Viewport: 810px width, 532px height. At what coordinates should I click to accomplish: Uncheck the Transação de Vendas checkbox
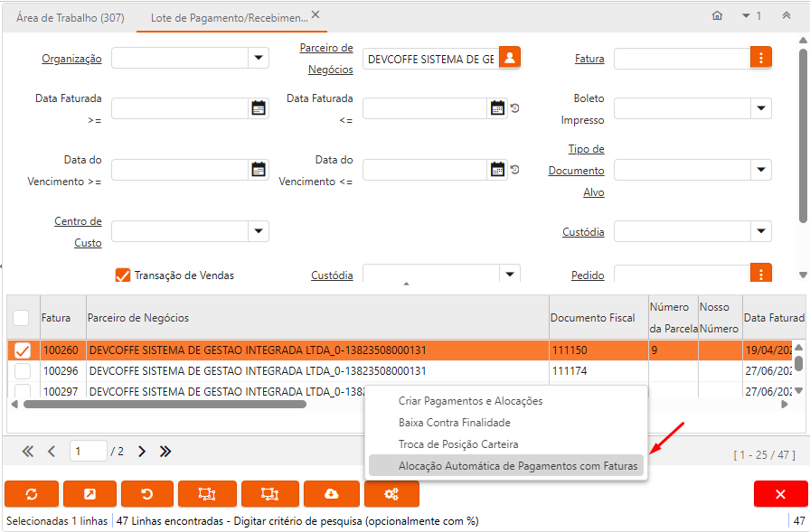click(123, 275)
